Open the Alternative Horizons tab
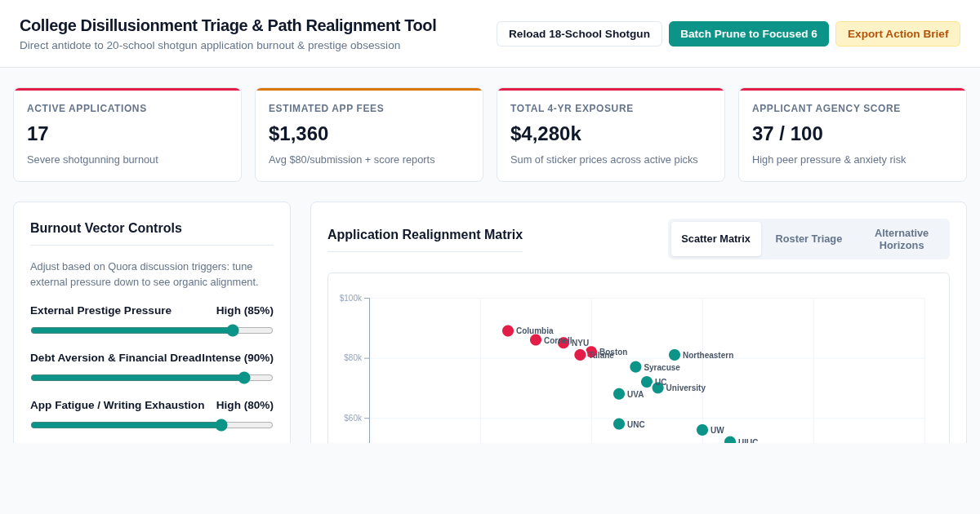The height and width of the screenshot is (514, 980). coord(902,239)
